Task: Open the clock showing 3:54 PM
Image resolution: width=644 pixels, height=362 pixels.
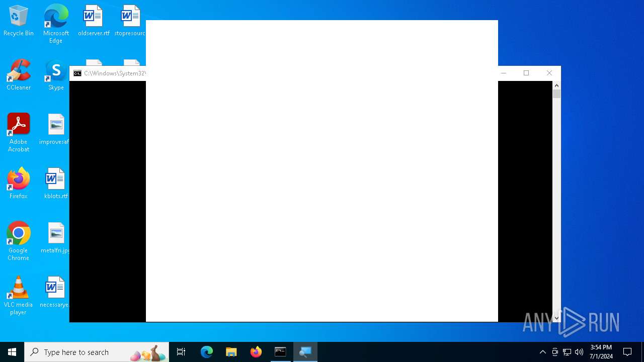Action: tap(601, 352)
